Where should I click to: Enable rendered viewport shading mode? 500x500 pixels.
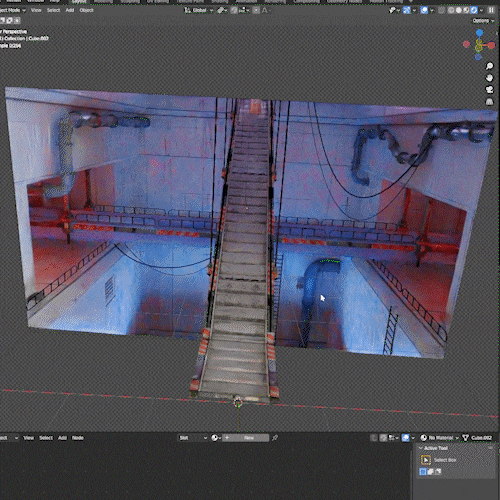474,10
